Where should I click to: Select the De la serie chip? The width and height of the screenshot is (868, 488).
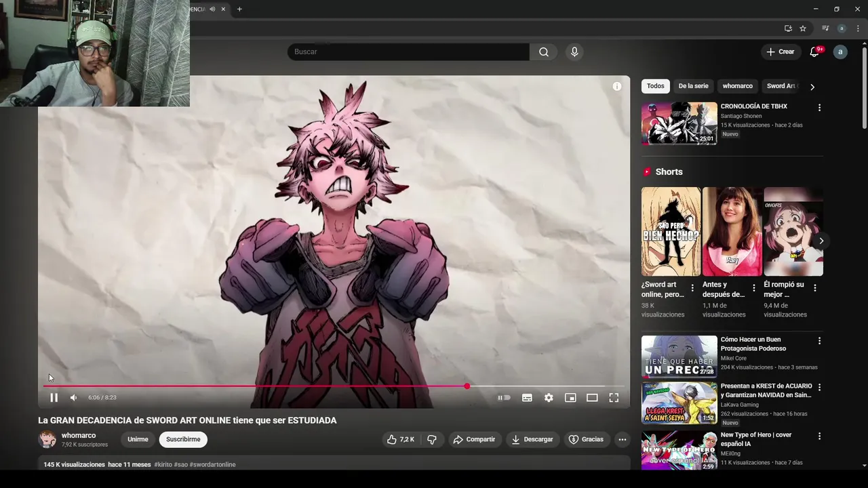693,86
